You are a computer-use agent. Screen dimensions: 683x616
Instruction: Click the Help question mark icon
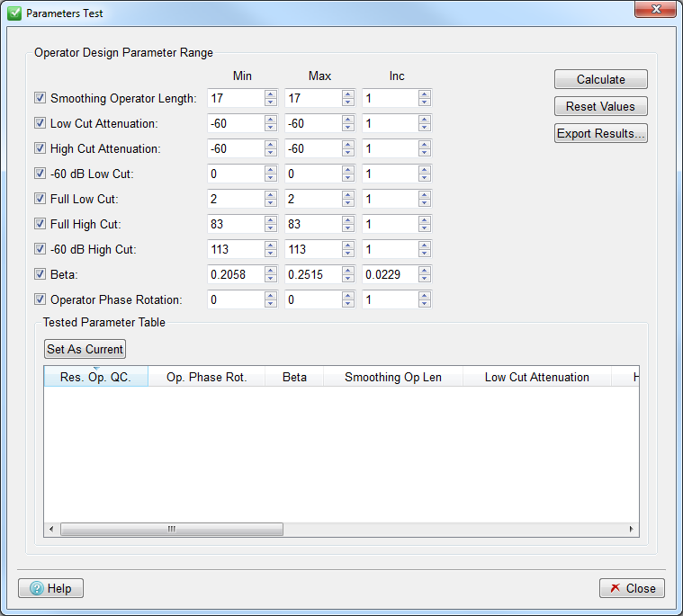(x=37, y=588)
